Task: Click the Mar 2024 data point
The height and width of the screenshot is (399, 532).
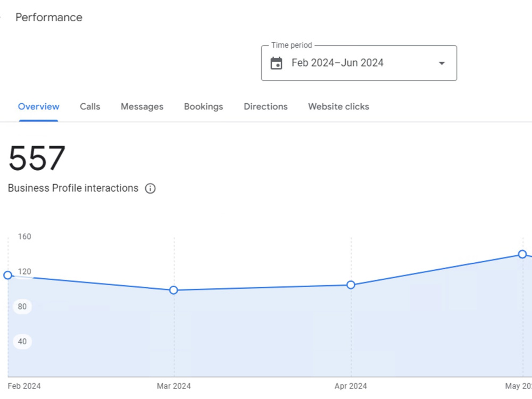Action: coord(173,290)
